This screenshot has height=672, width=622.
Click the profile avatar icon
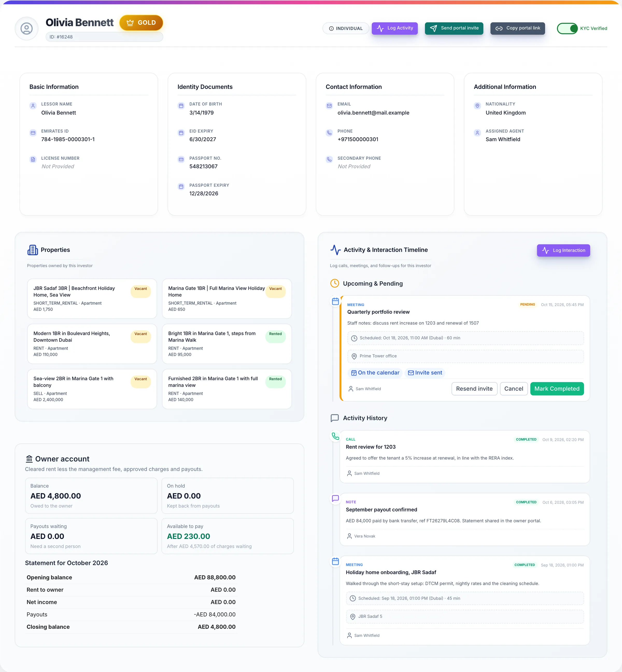pyautogui.click(x=27, y=29)
